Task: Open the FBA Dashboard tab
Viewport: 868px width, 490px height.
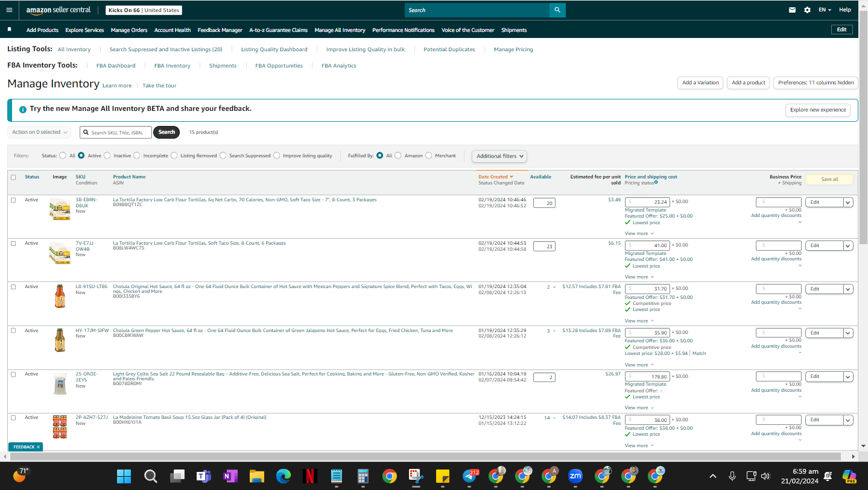Action: (116, 66)
